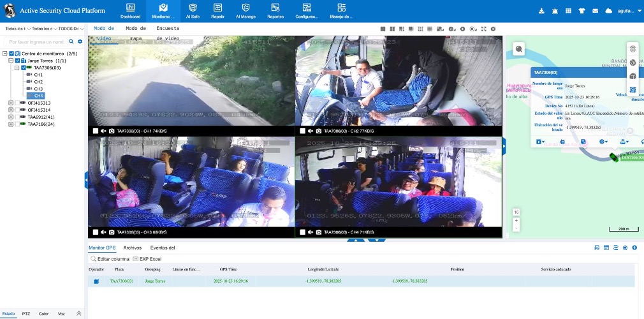This screenshot has width=644, height=319.
Task: Toggle 3D cube map view
Action: click(633, 76)
